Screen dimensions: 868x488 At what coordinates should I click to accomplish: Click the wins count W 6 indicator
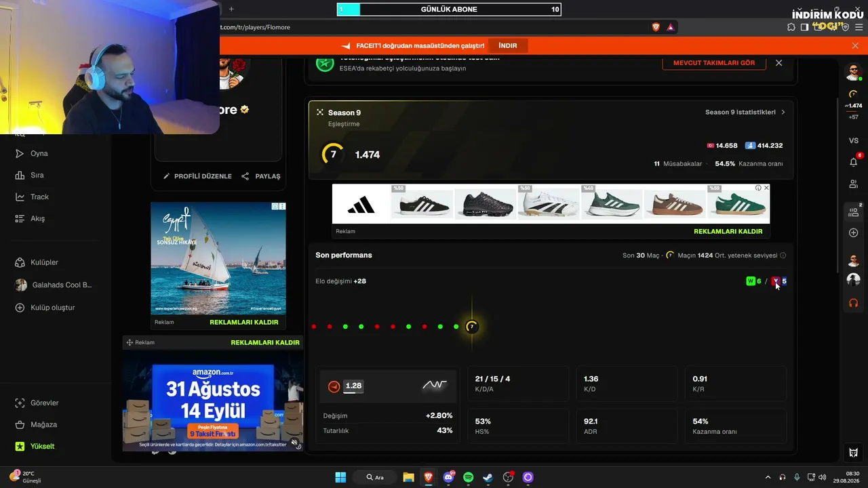click(753, 281)
